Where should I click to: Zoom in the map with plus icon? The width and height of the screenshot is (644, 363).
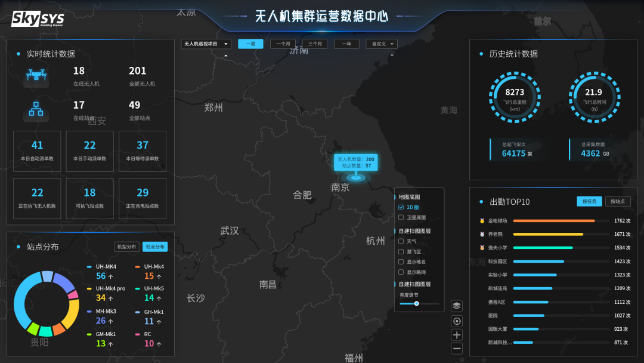coord(457,335)
